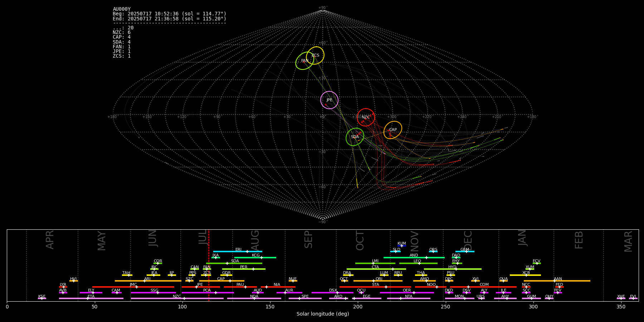Click the AUG month label
Viewport: 644px width, 322px height.
point(255,241)
